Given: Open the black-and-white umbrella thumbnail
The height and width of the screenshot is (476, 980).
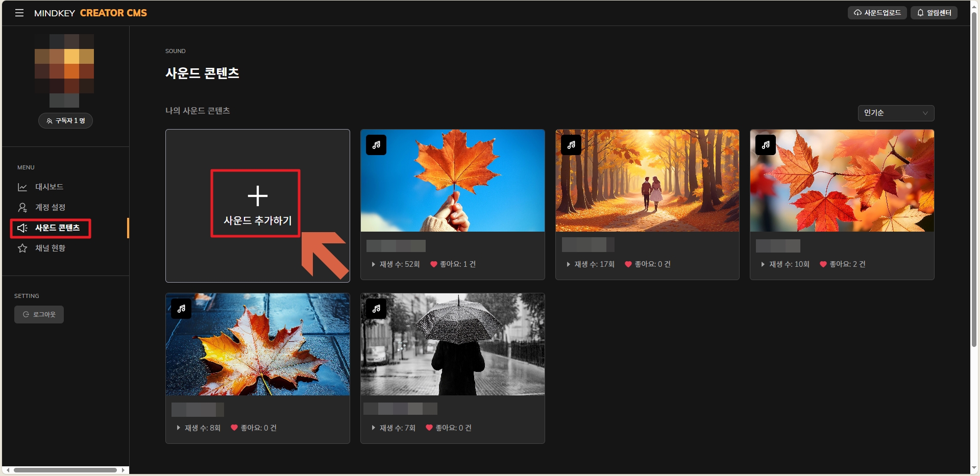Looking at the screenshot, I should 453,344.
